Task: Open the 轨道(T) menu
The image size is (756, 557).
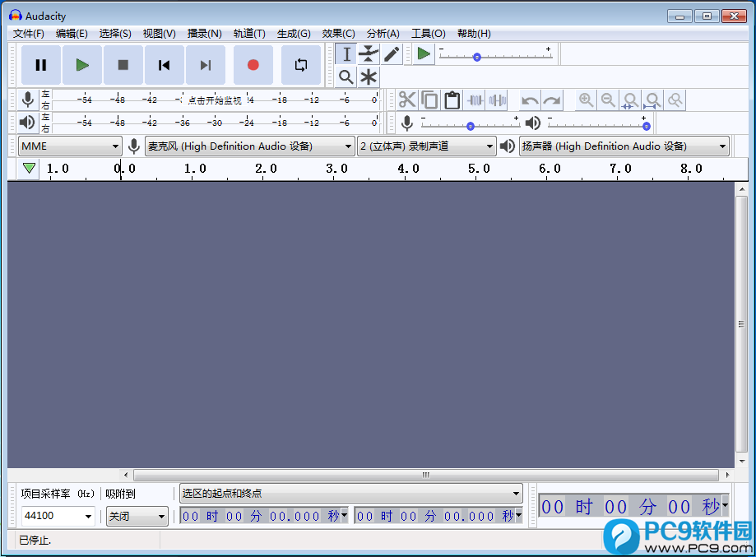Action: coord(249,33)
